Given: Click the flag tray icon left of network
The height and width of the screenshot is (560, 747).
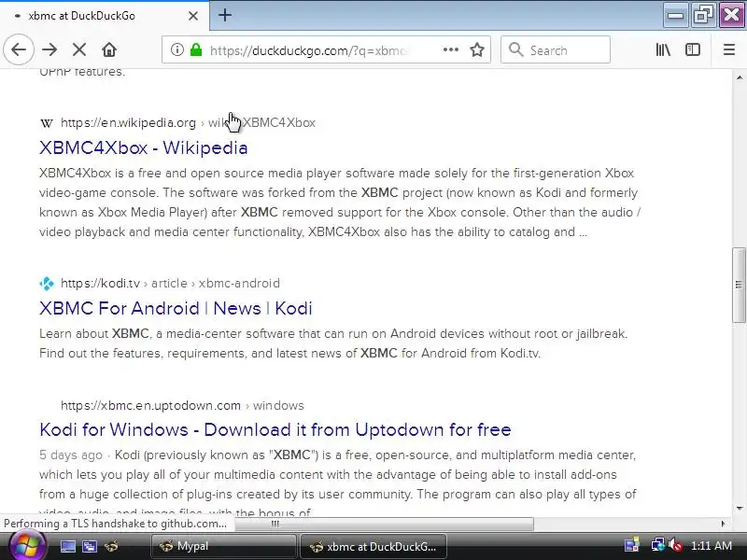Looking at the screenshot, I should click(632, 545).
